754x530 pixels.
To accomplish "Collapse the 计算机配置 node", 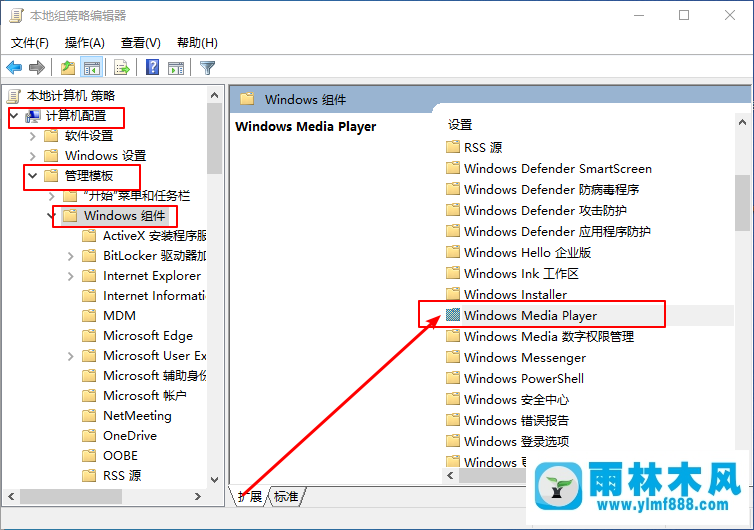I will pyautogui.click(x=14, y=116).
